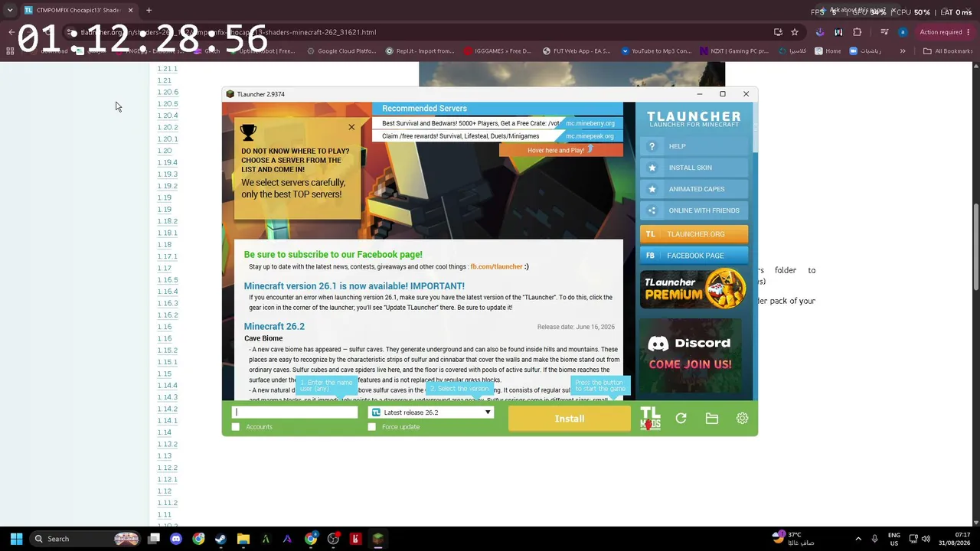
Task: Click version 1.16.5 link on the webpage
Action: pos(168,280)
